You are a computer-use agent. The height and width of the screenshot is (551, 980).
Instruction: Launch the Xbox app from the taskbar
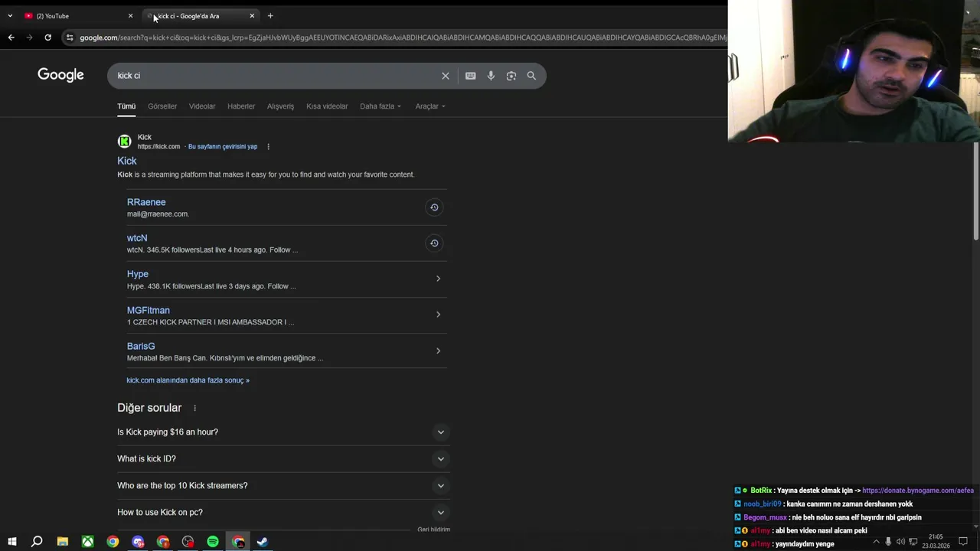click(88, 542)
